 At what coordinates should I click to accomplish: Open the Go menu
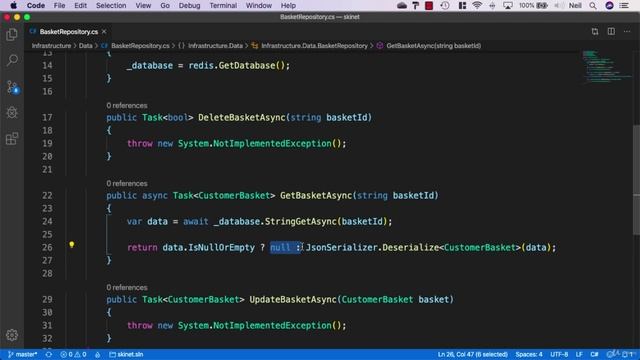(165, 5)
